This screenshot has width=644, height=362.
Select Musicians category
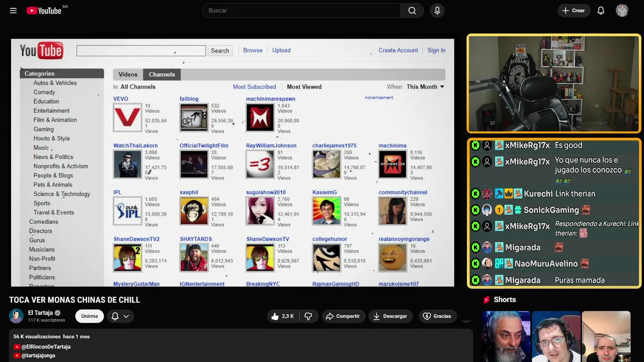pos(42,249)
